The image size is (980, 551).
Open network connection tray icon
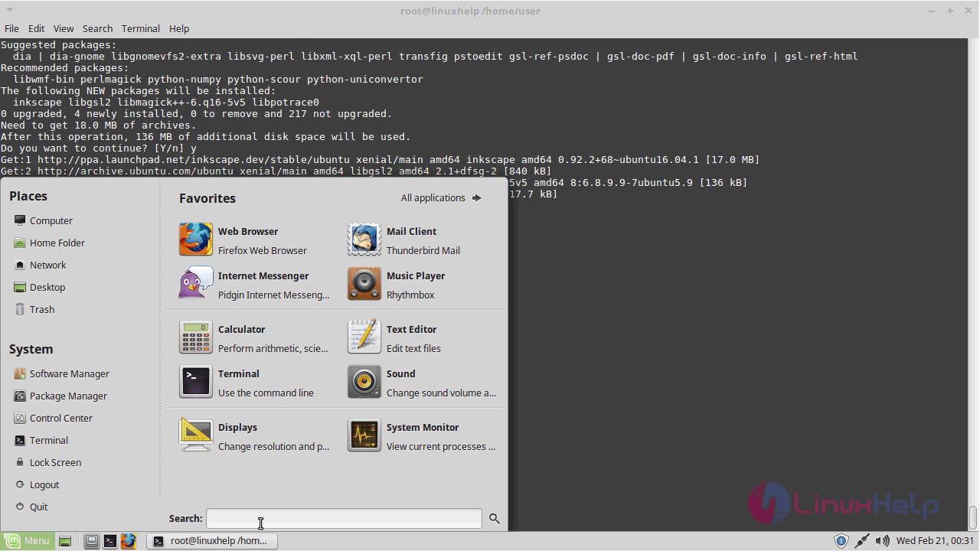click(862, 541)
